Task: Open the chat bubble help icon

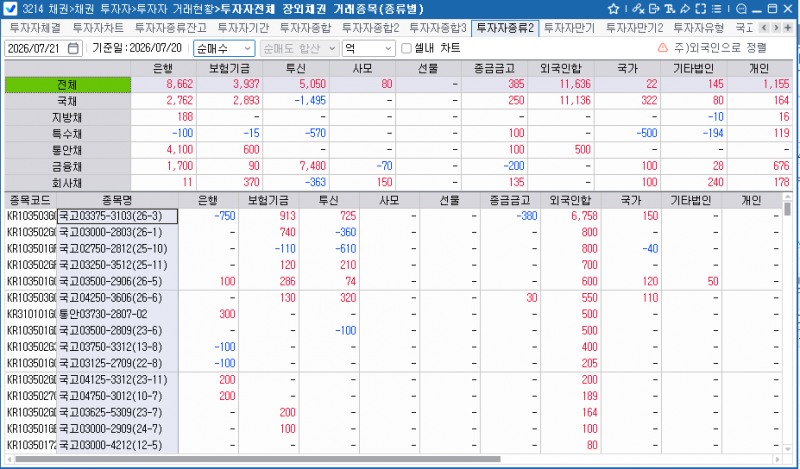Action: point(741,9)
